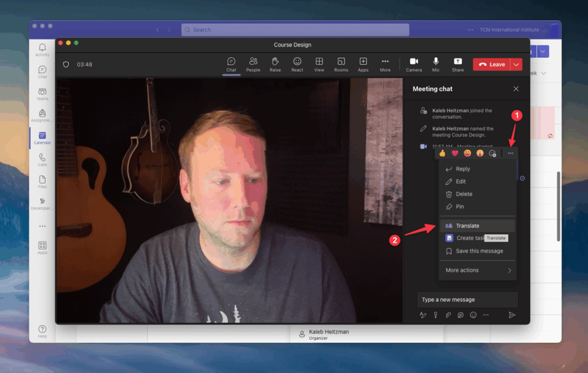
Task: Open the More options in meeting toolbar
Action: point(385,64)
